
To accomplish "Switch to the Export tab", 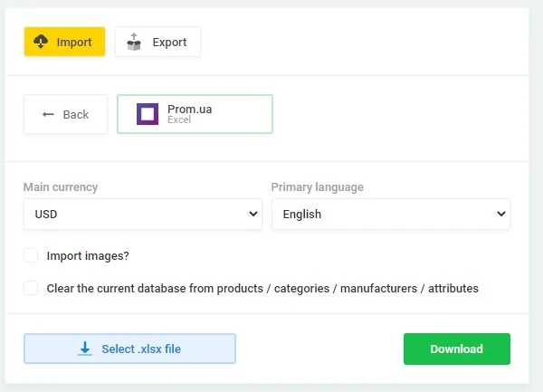I will point(157,42).
